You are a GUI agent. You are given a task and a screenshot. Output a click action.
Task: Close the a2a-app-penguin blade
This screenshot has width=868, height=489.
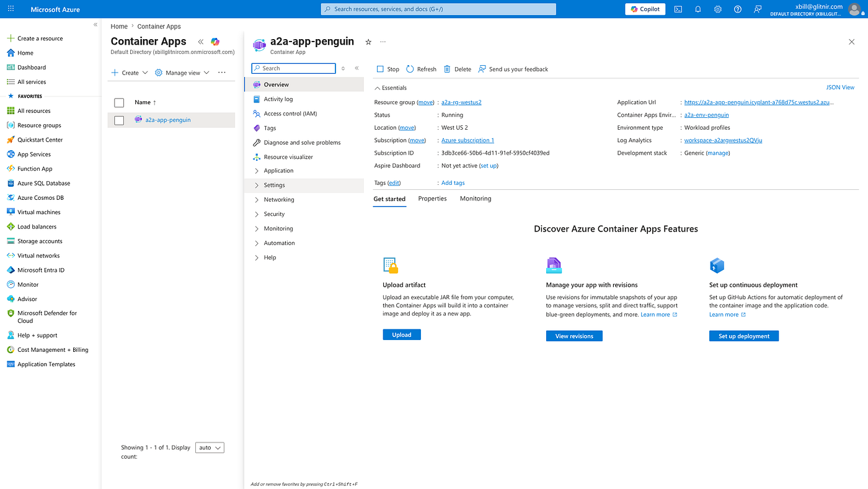(x=851, y=42)
